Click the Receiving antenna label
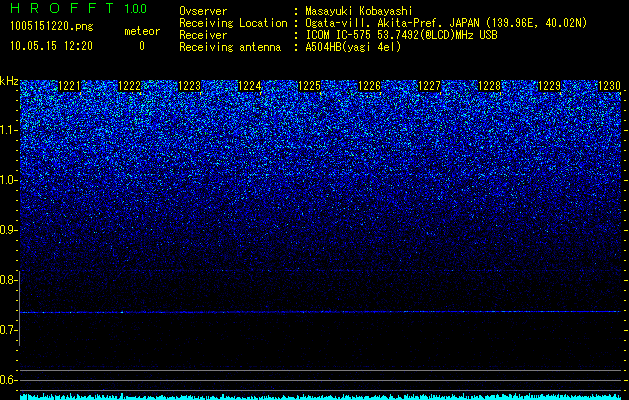629x400 pixels. [230, 47]
